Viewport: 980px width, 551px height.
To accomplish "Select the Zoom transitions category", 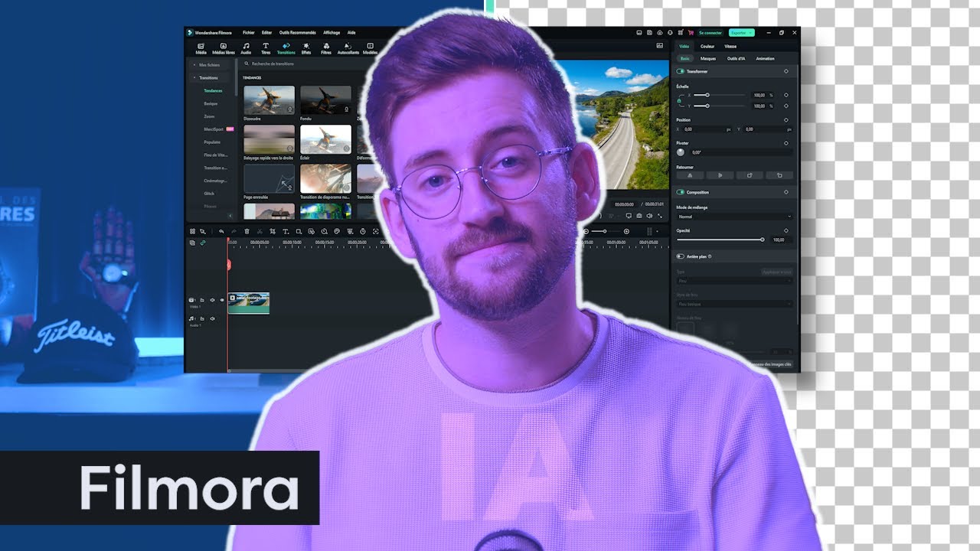I will [x=209, y=116].
